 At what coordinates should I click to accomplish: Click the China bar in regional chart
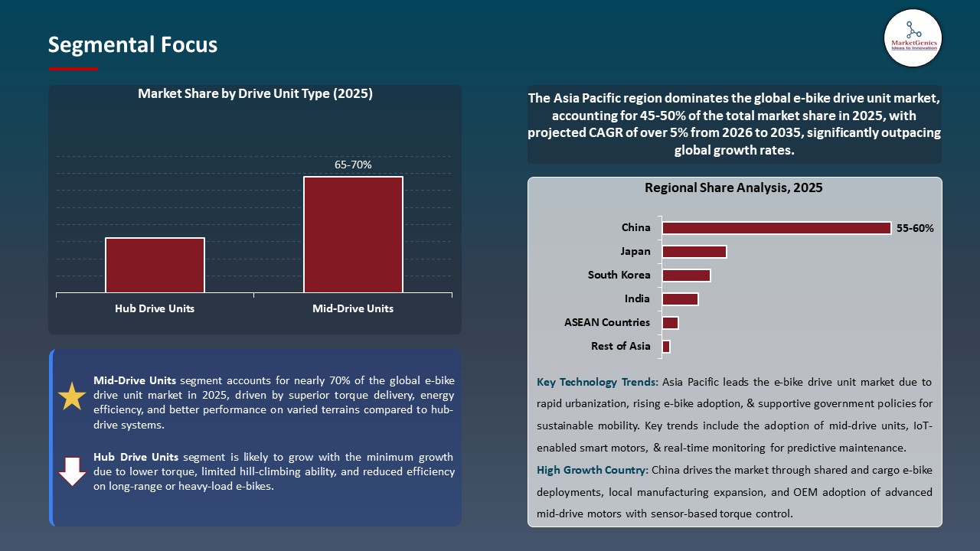click(x=776, y=228)
